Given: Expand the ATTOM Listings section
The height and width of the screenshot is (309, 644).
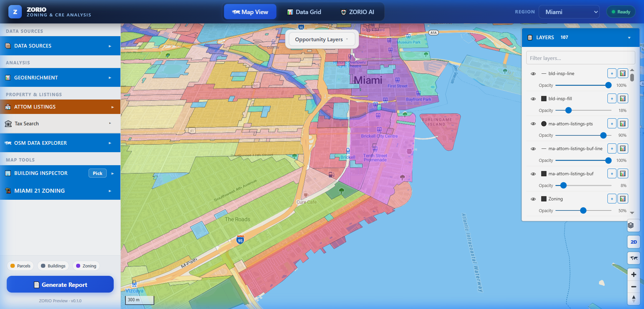Looking at the screenshot, I should click(60, 107).
